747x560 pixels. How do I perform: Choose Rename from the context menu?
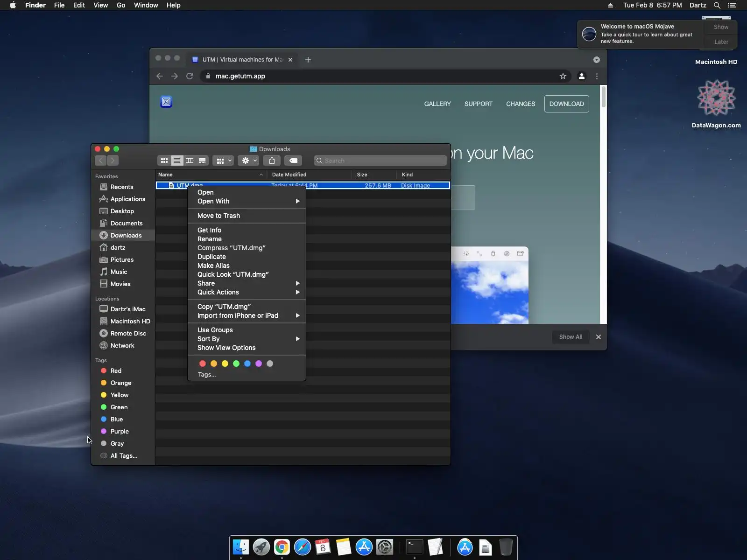point(247,239)
